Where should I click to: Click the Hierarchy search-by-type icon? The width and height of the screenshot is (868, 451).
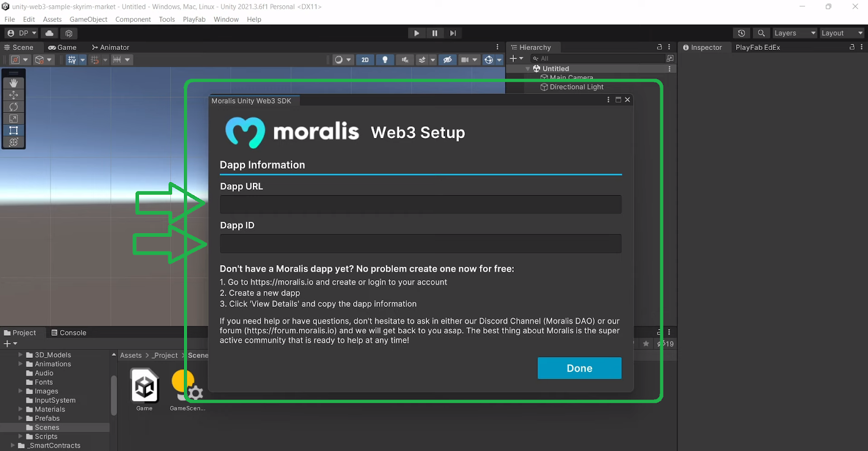coord(670,59)
